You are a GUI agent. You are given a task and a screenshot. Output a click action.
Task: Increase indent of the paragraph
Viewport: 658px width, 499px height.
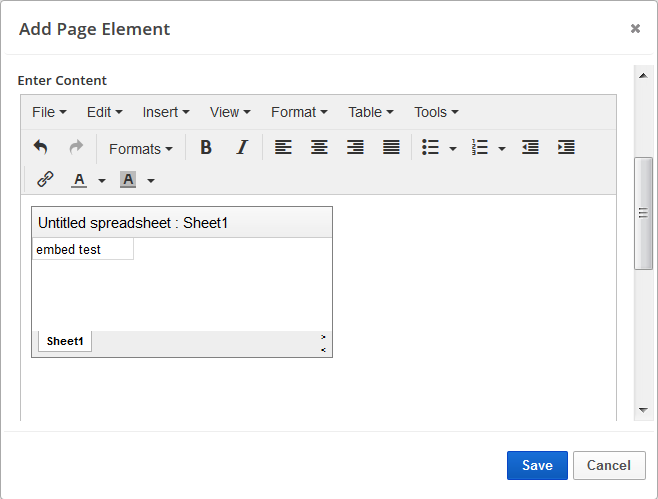pos(566,148)
